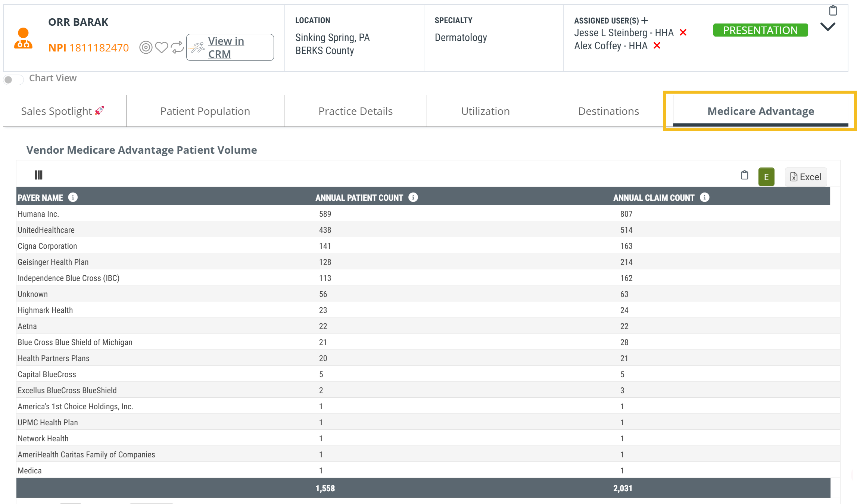Open View in CRM link
Viewport: 857px width, 504px height.
coord(230,47)
